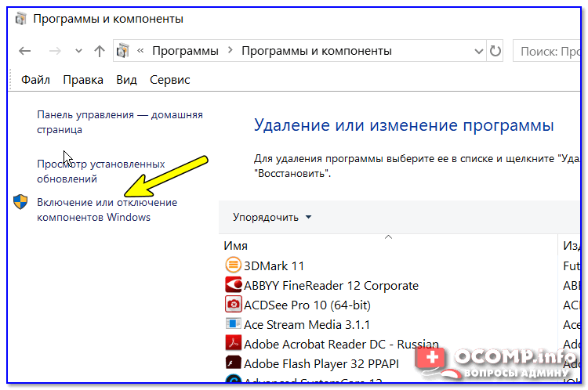Open the Вид menu
This screenshot has width=588, height=390.
tap(126, 80)
